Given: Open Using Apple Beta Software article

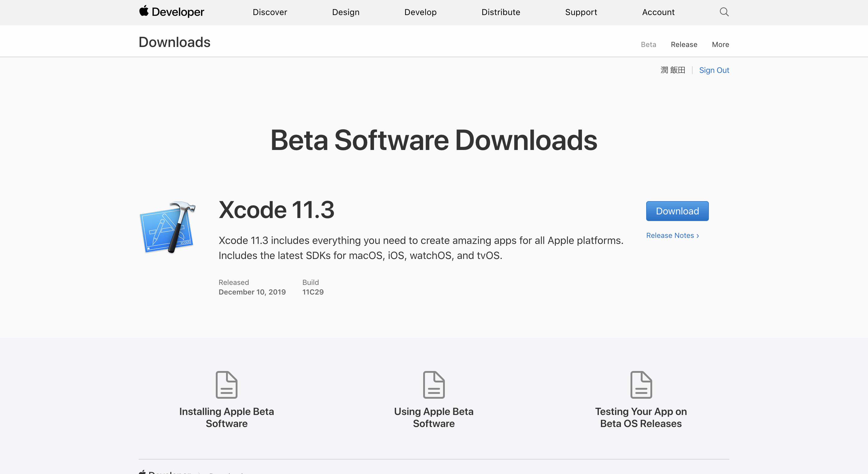Looking at the screenshot, I should click(x=434, y=417).
